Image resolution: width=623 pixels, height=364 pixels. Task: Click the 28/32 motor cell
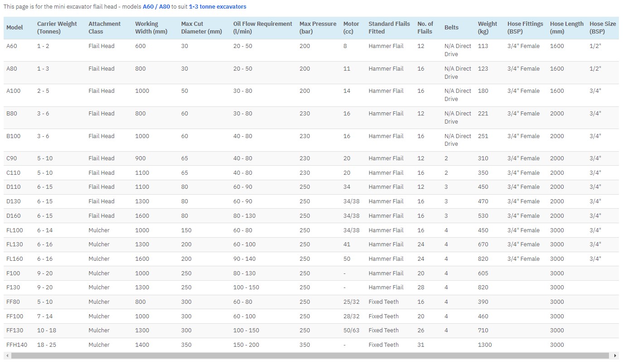pyautogui.click(x=351, y=316)
